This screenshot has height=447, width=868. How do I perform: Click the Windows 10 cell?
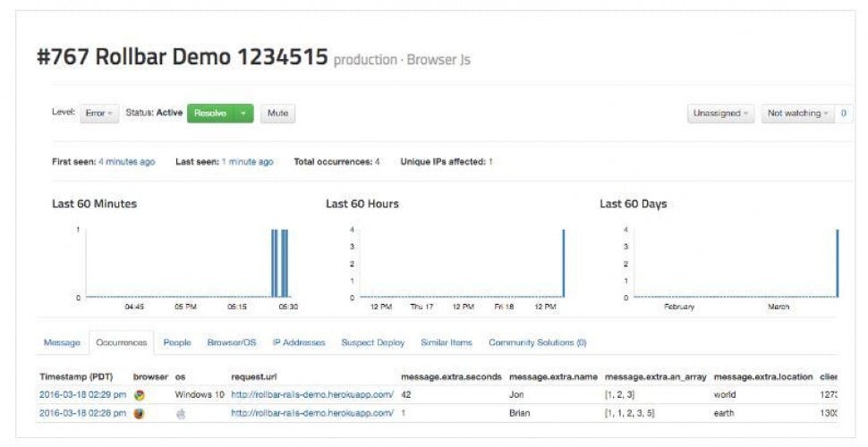coord(200,395)
